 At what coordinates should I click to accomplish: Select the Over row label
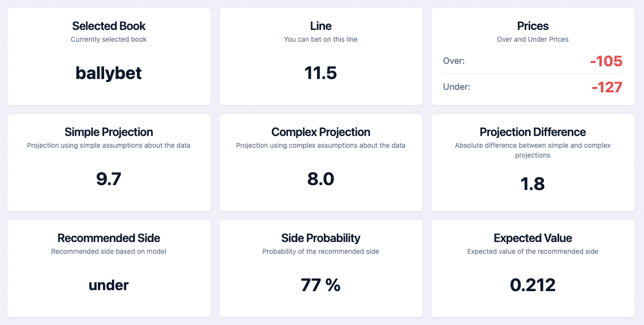coord(453,61)
